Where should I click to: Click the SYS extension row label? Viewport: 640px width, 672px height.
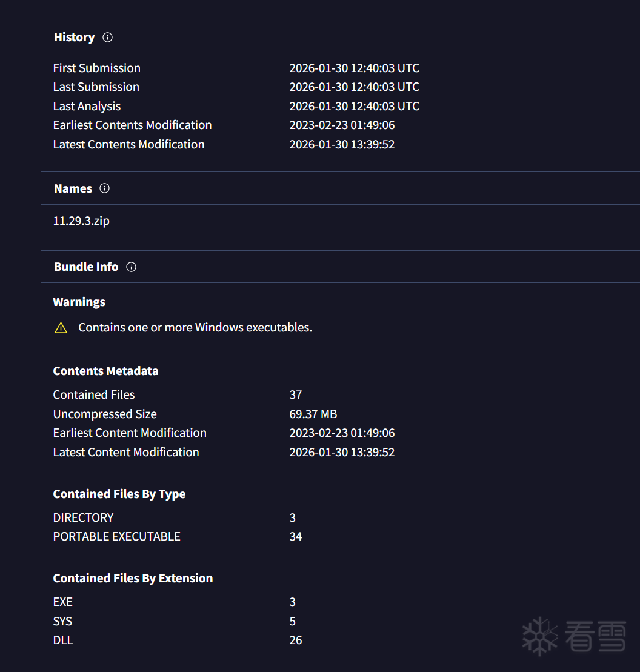62,621
